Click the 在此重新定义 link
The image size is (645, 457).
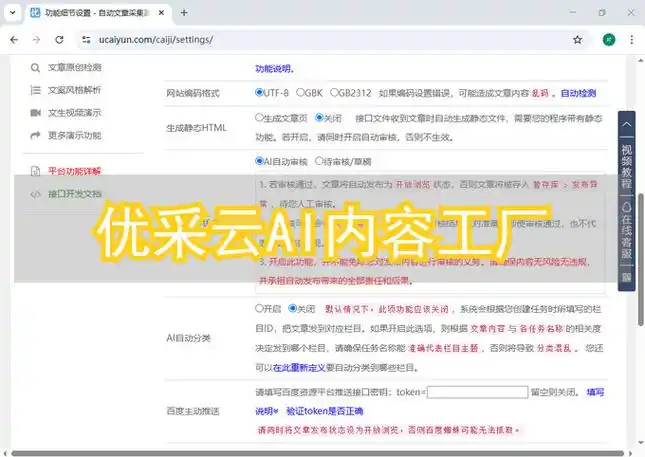click(299, 368)
